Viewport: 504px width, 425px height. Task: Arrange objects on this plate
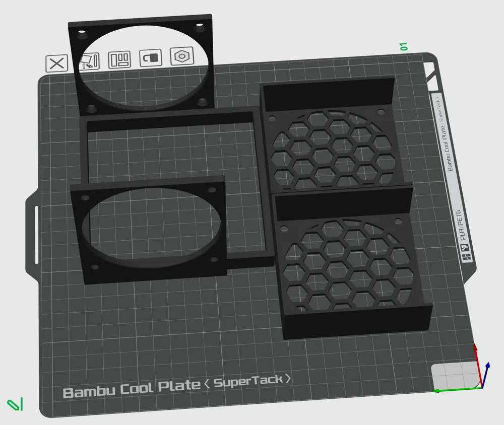point(119,60)
